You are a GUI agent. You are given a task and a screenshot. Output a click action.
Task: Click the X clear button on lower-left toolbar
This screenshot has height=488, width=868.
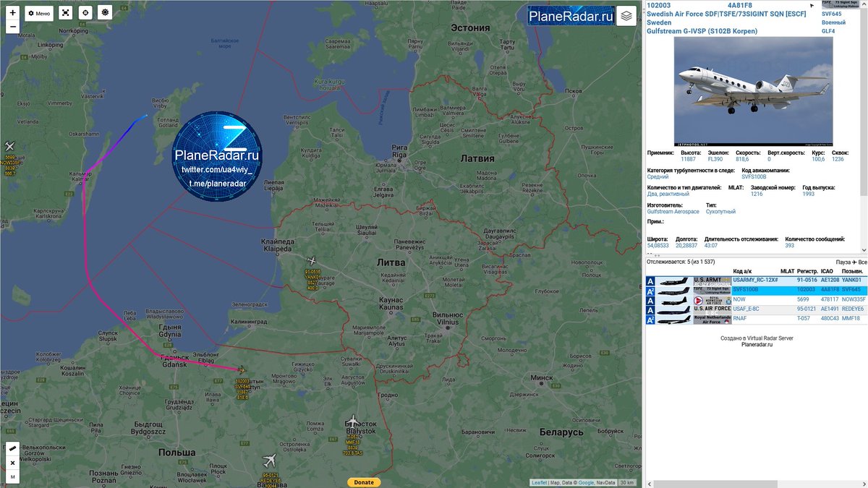[12, 463]
